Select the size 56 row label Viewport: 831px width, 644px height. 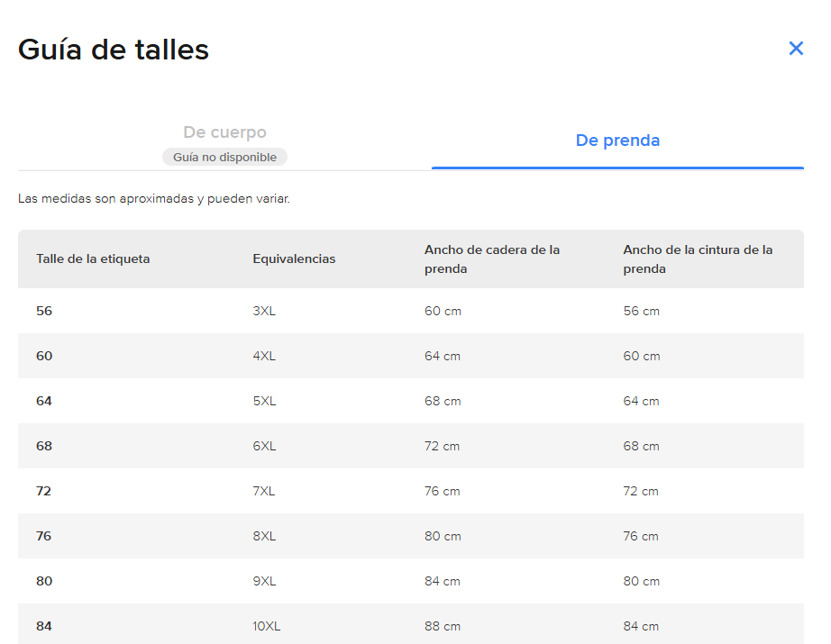[44, 311]
